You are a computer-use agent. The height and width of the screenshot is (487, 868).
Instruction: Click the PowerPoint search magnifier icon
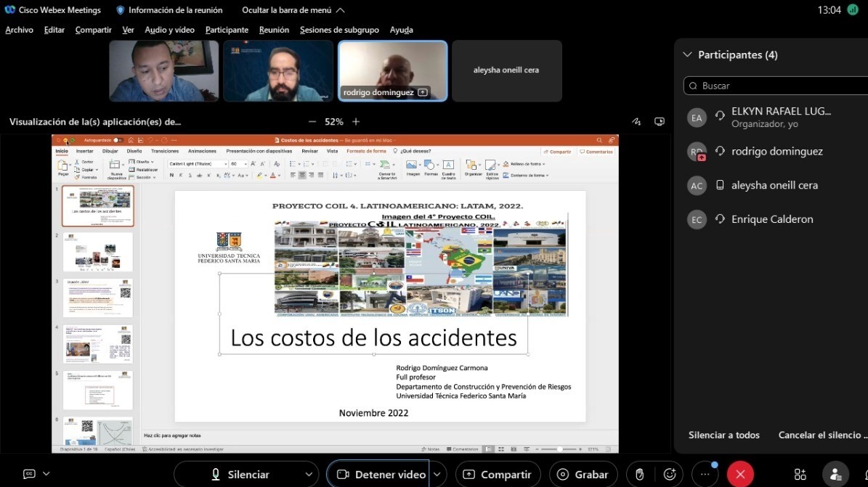599,141
